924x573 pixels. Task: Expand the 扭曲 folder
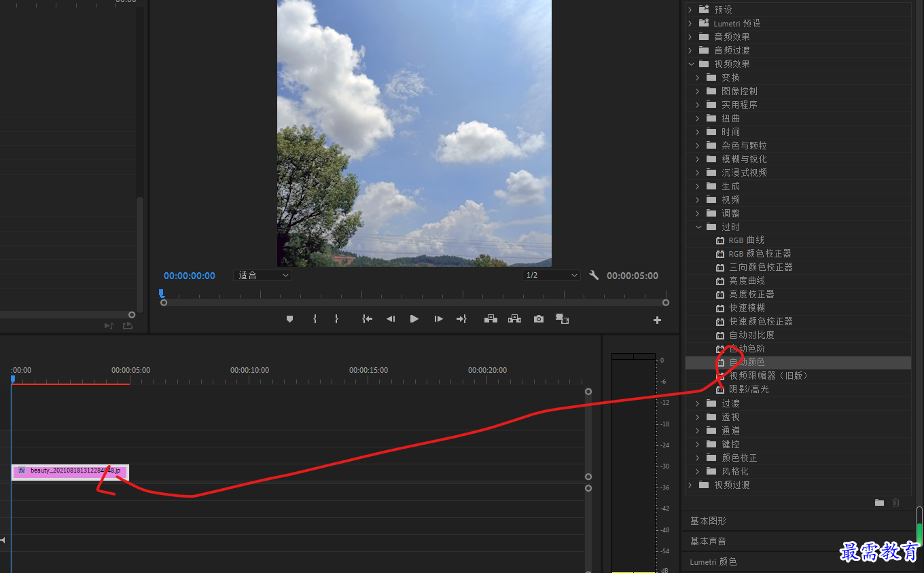coord(698,118)
